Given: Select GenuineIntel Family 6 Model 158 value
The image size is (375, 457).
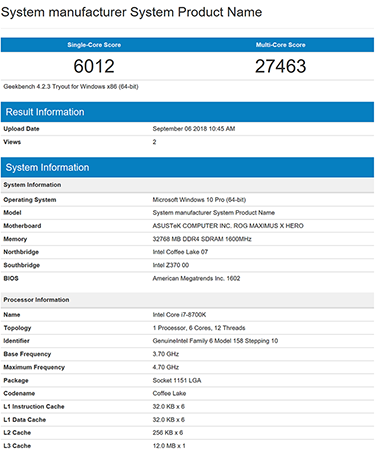Looking at the screenshot, I should coord(215,341).
